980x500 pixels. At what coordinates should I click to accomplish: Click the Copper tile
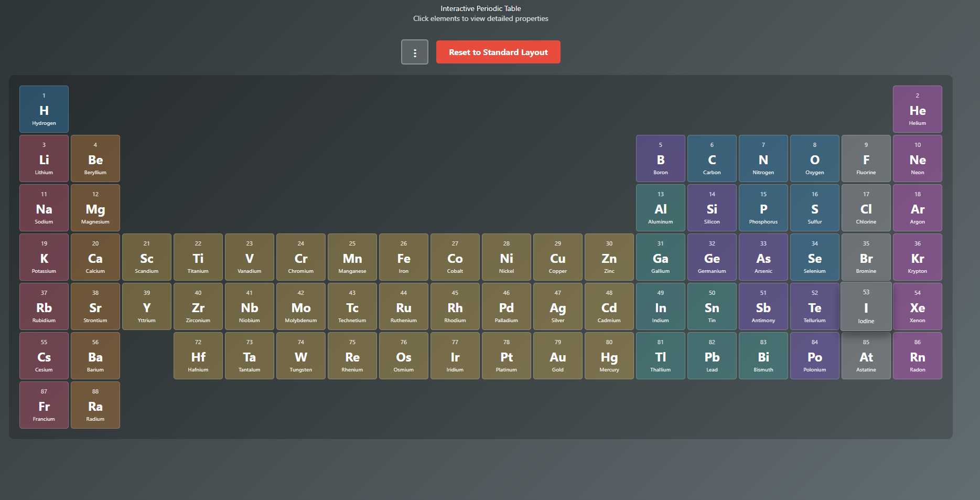(558, 257)
